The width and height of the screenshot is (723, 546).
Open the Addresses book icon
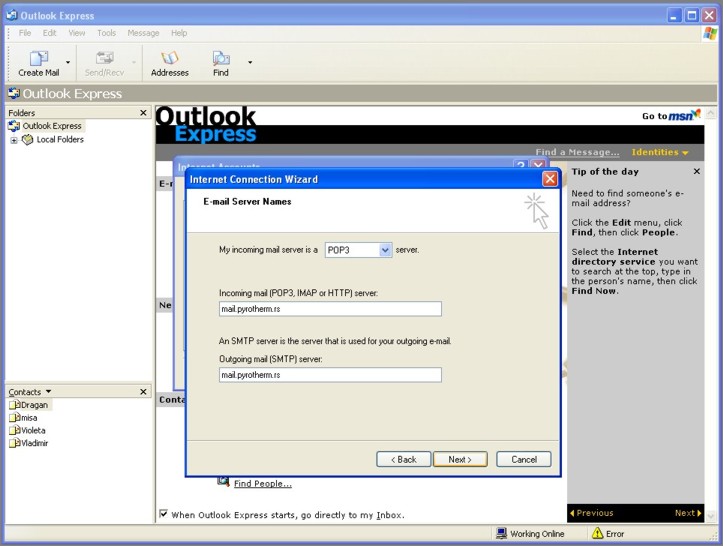point(169,59)
